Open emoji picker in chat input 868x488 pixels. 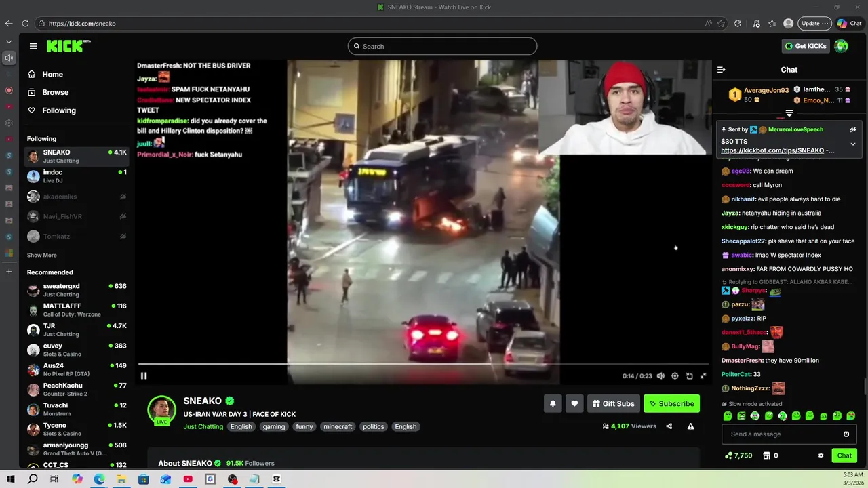point(846,434)
